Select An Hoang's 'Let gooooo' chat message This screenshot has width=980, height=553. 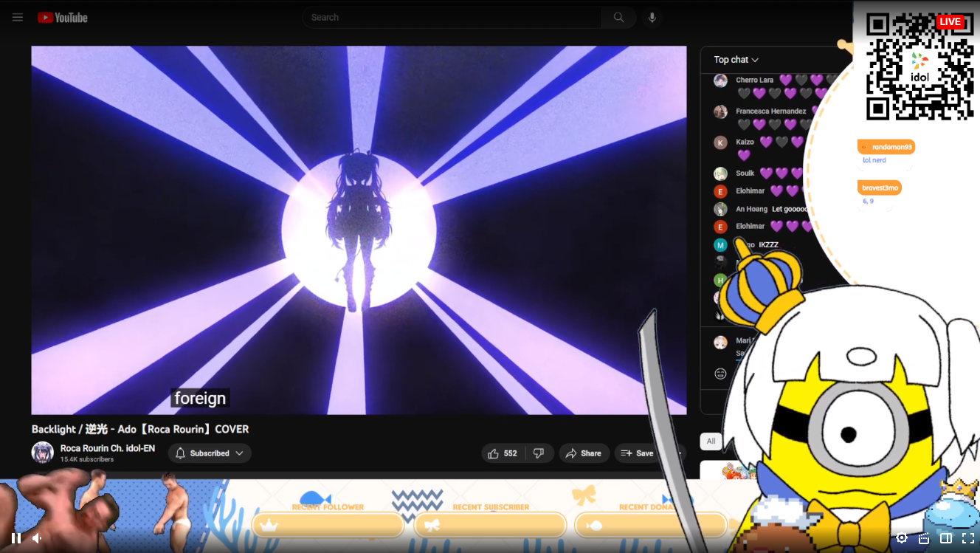click(x=790, y=209)
